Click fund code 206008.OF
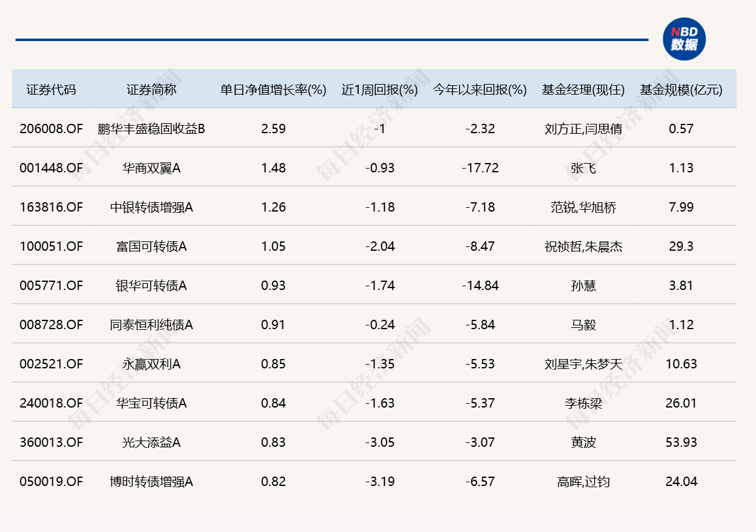756x532 pixels. (51, 129)
